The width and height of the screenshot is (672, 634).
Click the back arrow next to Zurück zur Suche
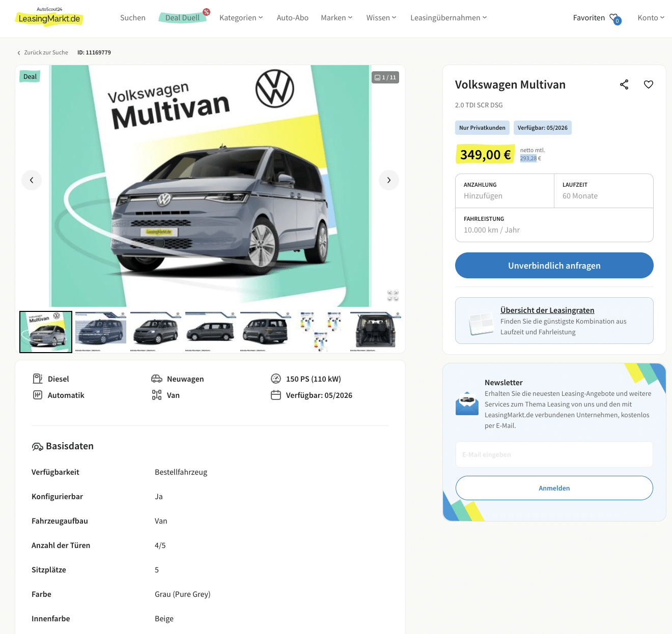[19, 53]
